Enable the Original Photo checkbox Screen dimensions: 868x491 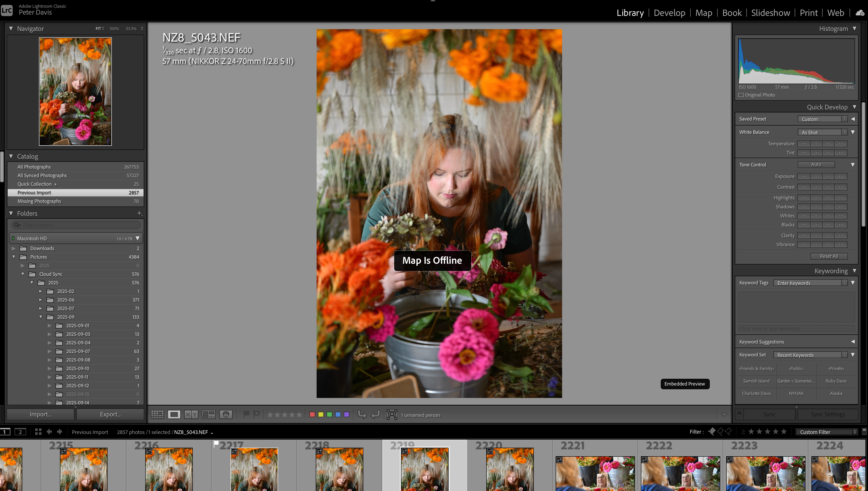click(x=741, y=95)
